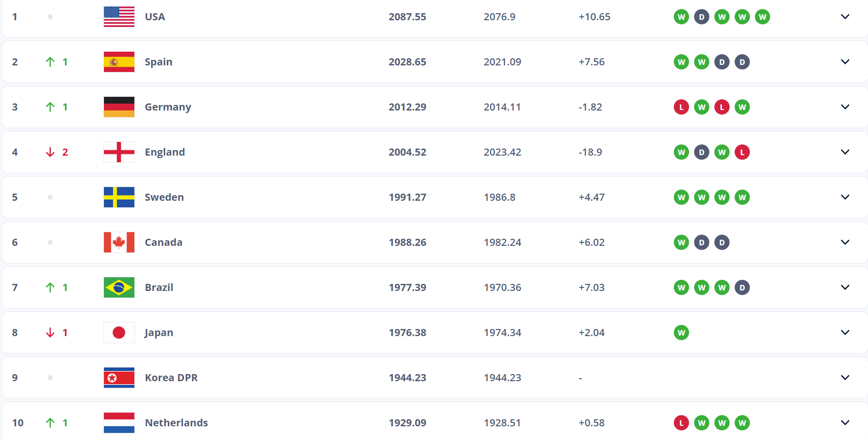Click the Japan flag icon
This screenshot has height=440, width=868.
click(119, 333)
